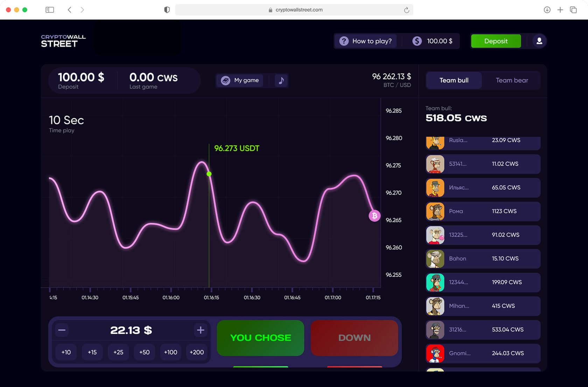Click the My game chip icon
Screen dimensions: 588x387
226,80
